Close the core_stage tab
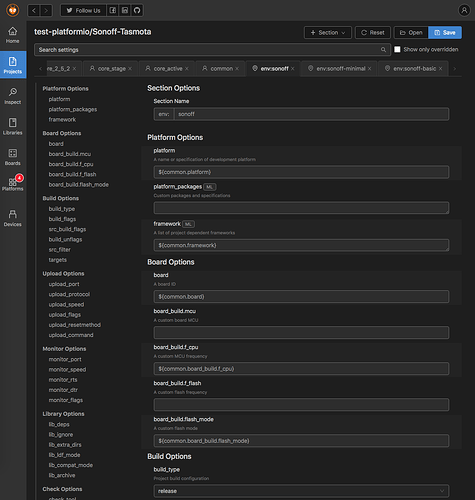Image resolution: width=475 pixels, height=500 pixels. [x=130, y=69]
